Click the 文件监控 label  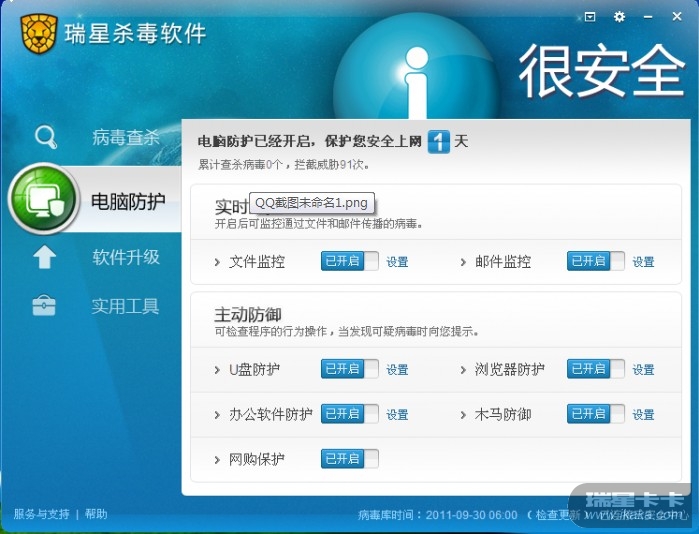click(257, 262)
